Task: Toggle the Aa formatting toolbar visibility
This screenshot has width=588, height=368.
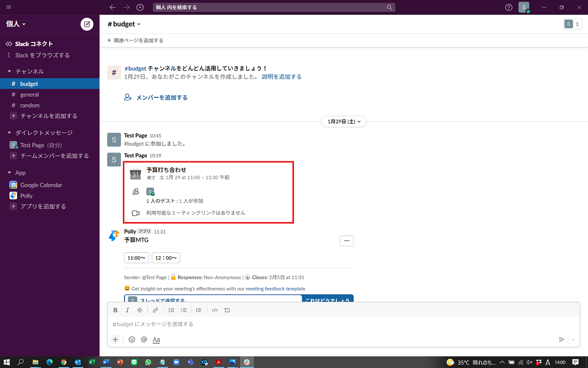Action: (x=156, y=340)
